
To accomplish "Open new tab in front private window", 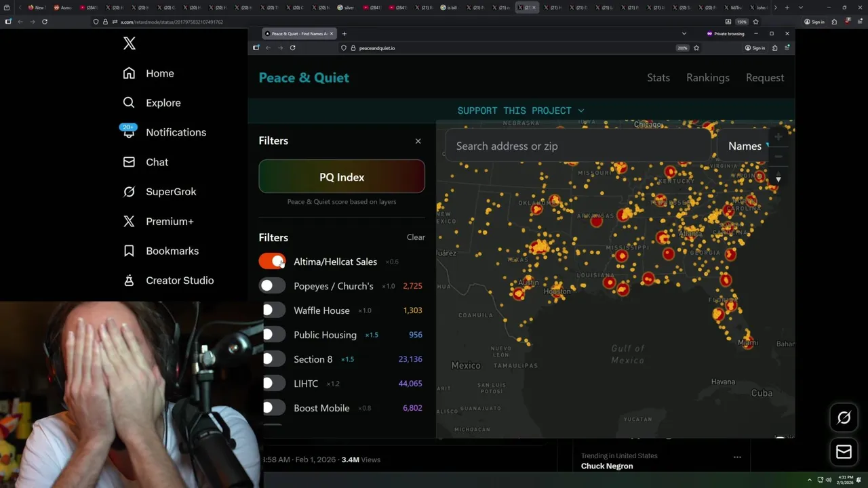I will click(344, 33).
